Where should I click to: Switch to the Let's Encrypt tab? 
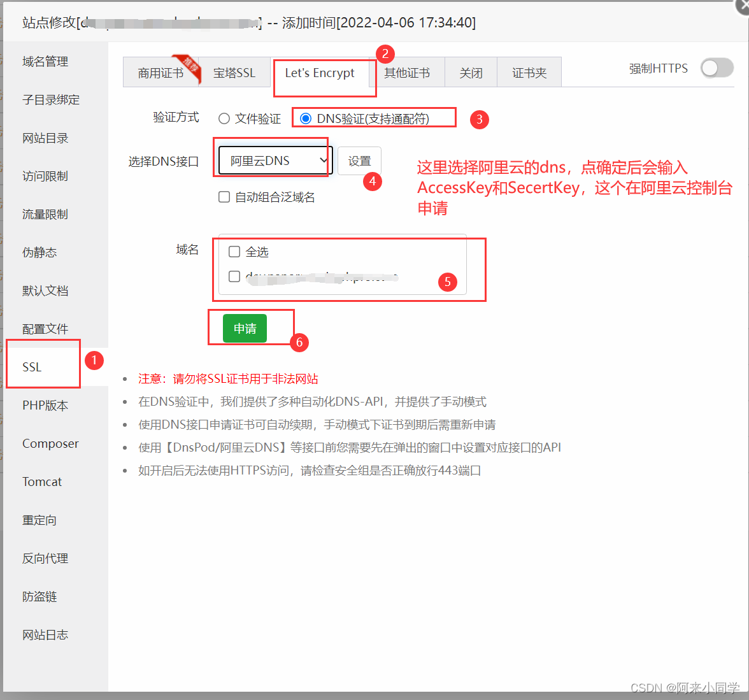click(x=320, y=73)
